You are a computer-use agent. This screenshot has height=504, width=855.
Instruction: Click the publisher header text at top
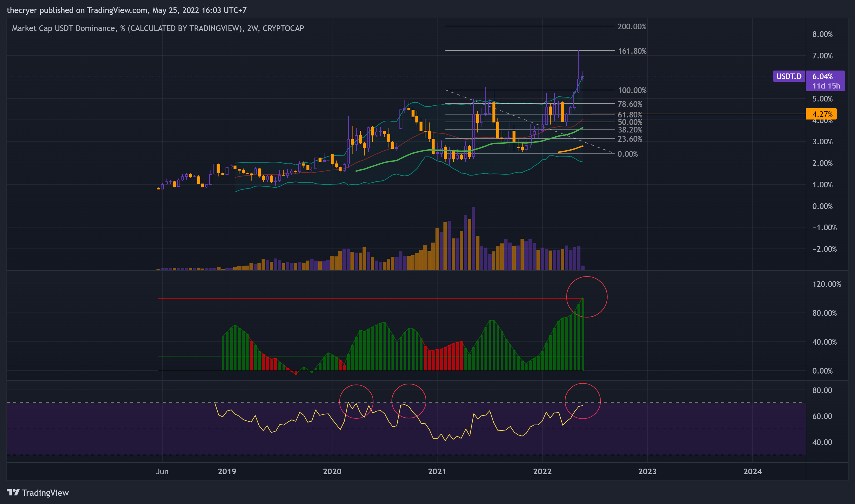click(x=127, y=10)
